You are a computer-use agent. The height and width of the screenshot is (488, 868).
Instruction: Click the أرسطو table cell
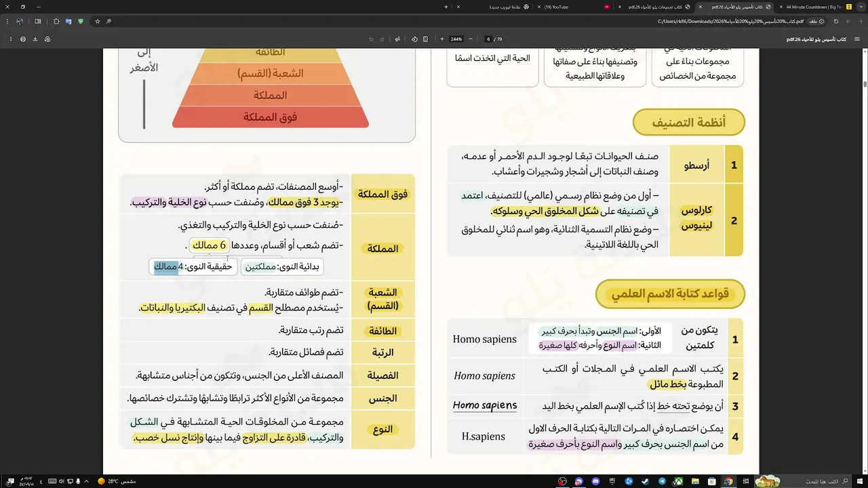(697, 165)
